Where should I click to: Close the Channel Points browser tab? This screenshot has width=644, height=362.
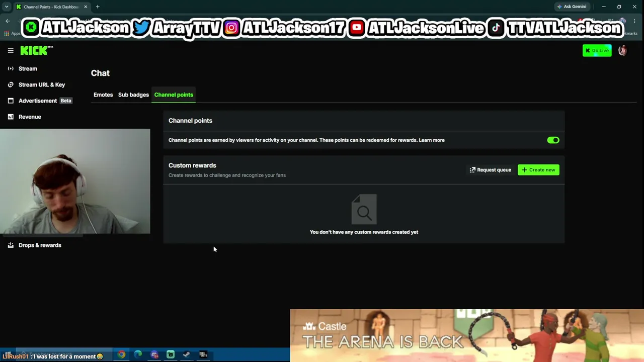click(86, 7)
